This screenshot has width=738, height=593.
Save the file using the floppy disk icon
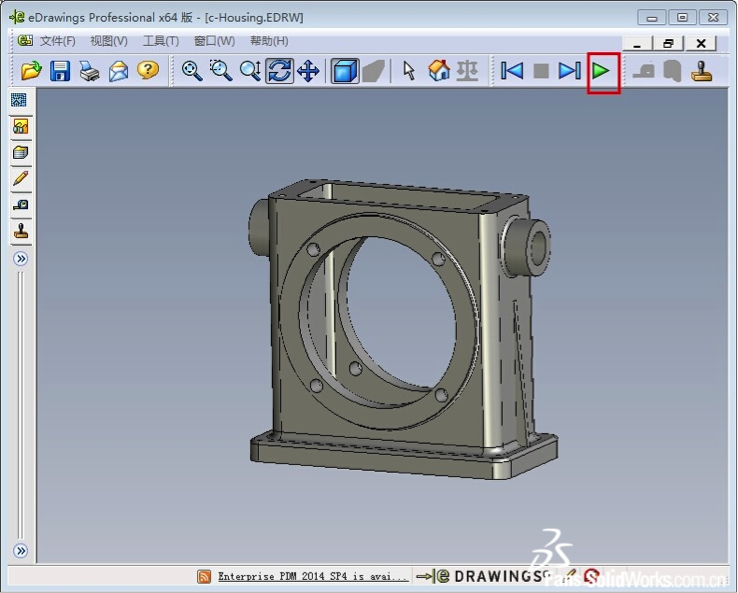(x=60, y=71)
